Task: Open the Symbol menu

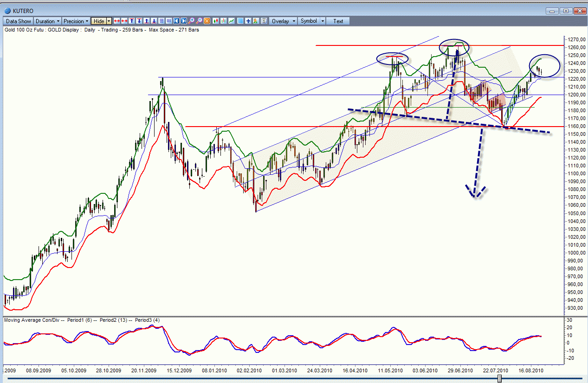Action: (312, 21)
